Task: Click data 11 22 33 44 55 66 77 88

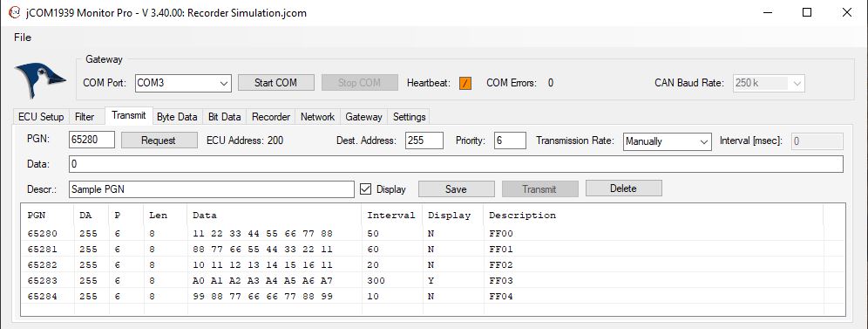Action: coord(262,234)
